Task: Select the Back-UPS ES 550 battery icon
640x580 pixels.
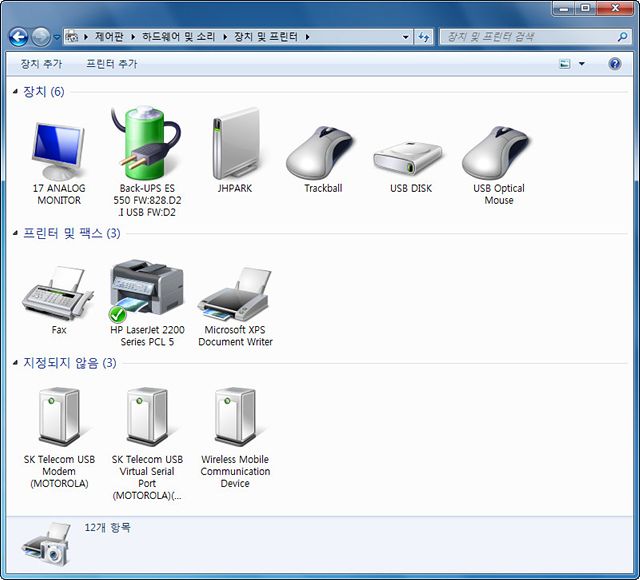Action: pos(146,142)
